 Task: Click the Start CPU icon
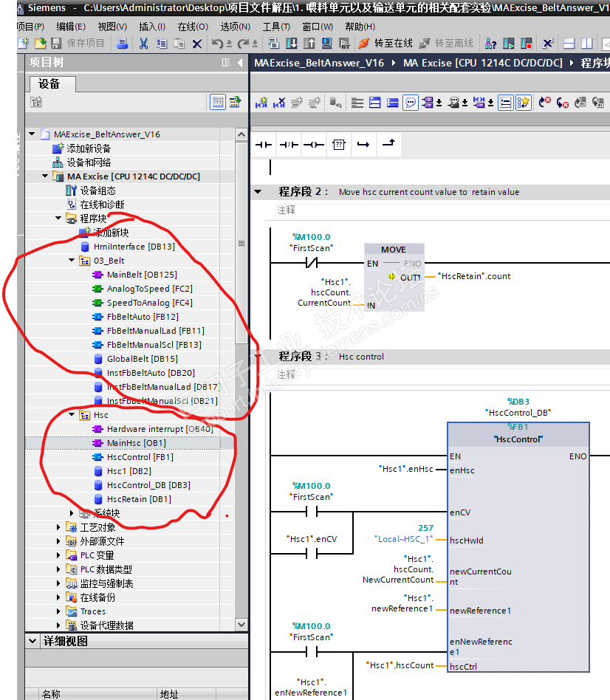tap(508, 44)
